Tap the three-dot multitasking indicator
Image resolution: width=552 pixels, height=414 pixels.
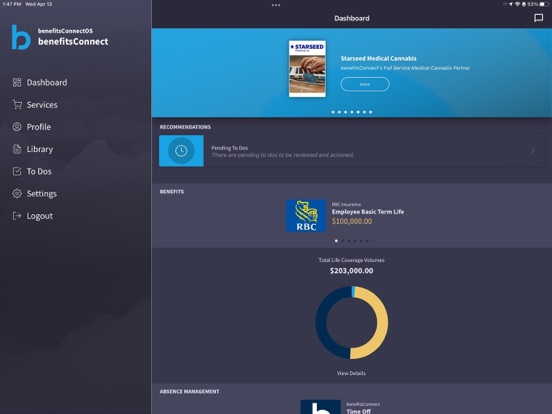click(x=276, y=5)
